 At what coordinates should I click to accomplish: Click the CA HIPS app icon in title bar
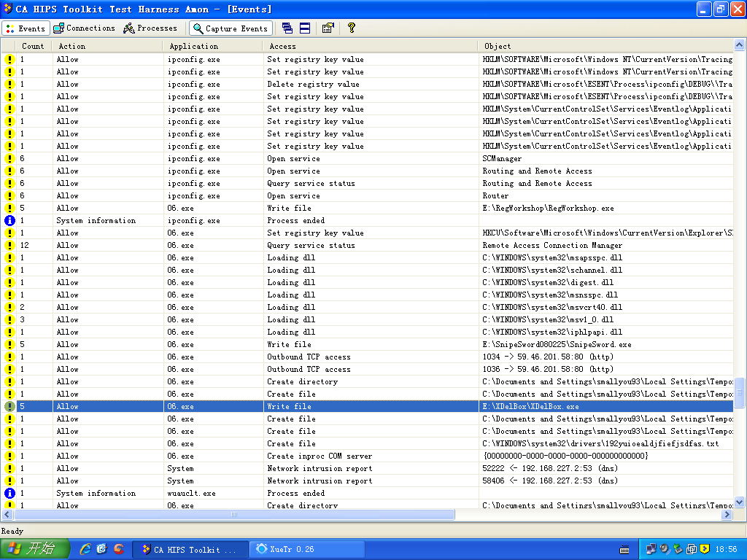(7, 9)
